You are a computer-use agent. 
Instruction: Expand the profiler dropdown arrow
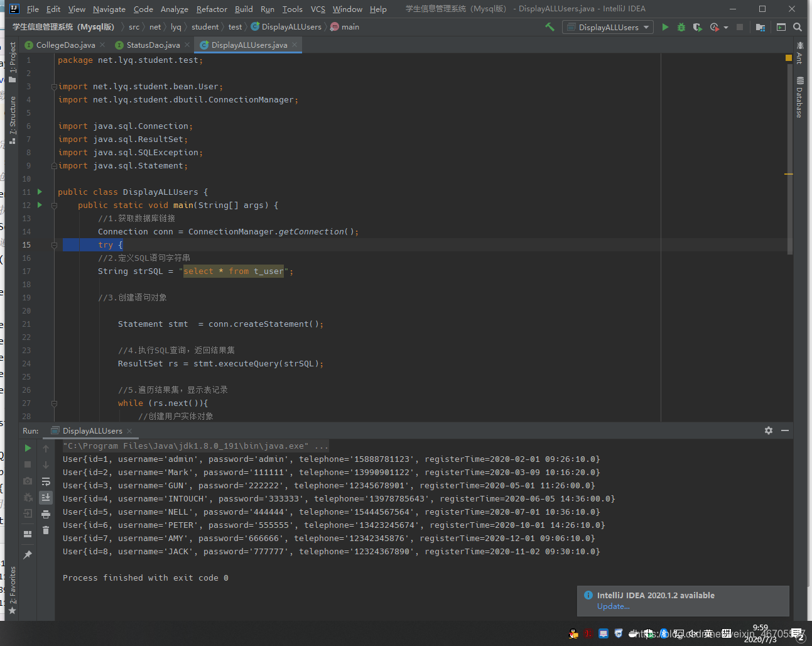coord(726,28)
